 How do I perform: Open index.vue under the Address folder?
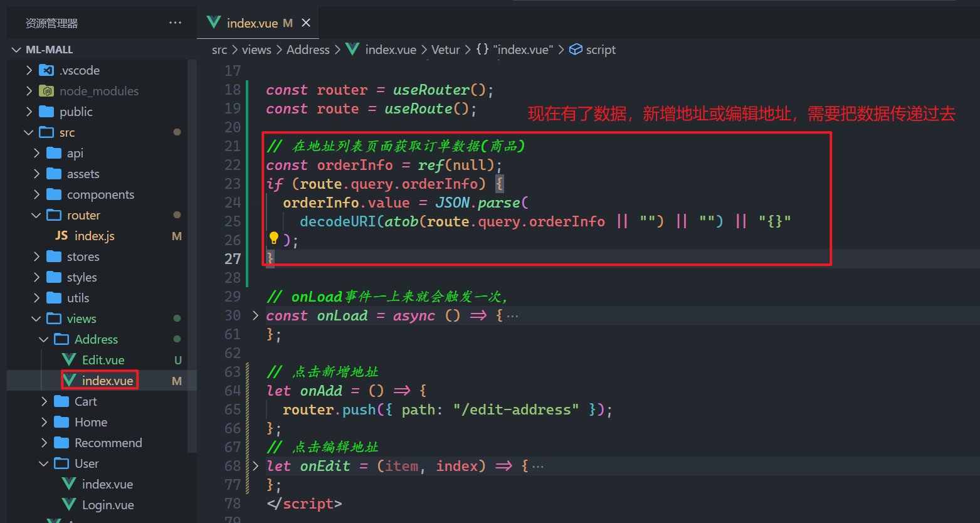tap(107, 381)
